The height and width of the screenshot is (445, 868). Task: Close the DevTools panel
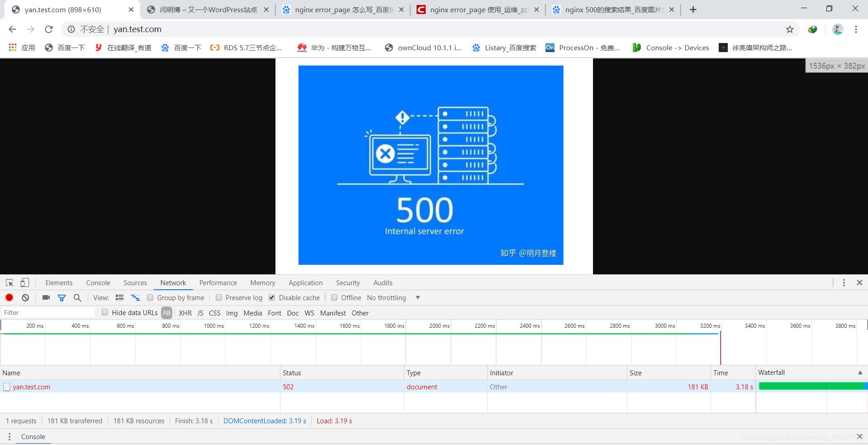pos(859,282)
